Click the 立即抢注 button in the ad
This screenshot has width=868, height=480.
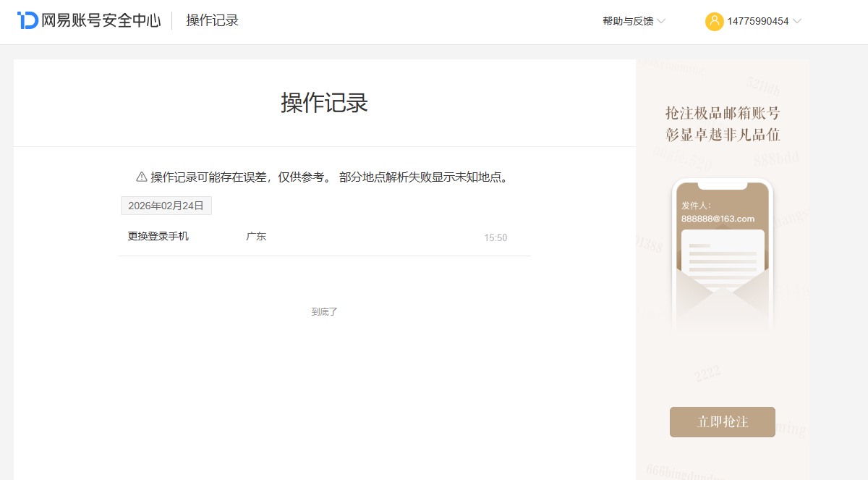click(723, 422)
